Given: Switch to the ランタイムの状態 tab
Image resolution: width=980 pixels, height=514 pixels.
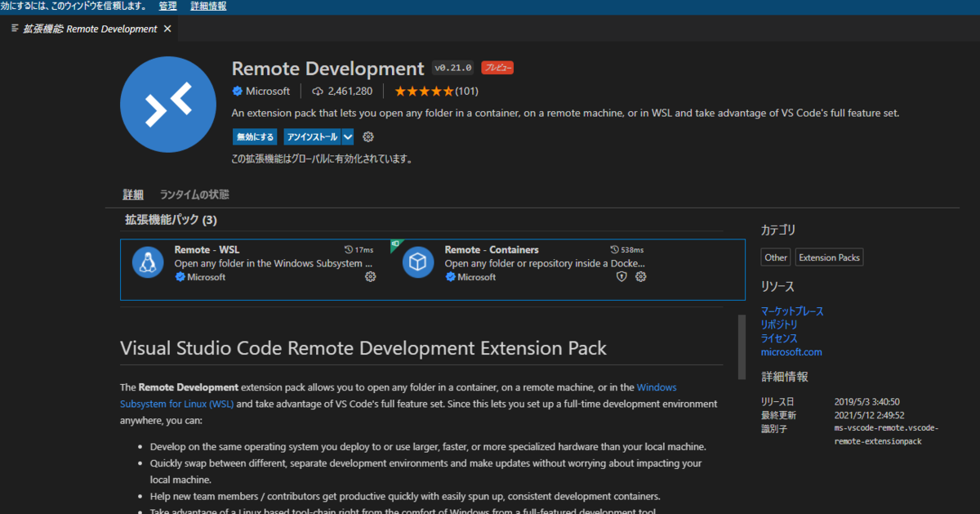Looking at the screenshot, I should [x=194, y=194].
